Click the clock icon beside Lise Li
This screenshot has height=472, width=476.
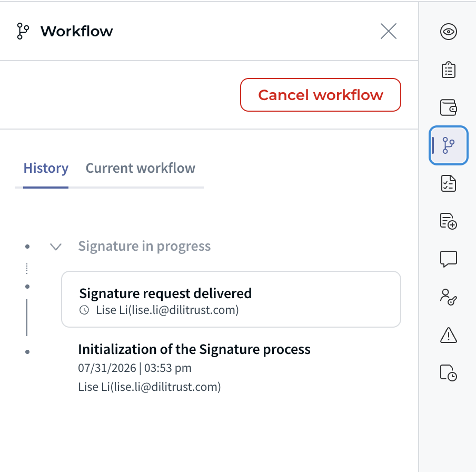coord(84,310)
